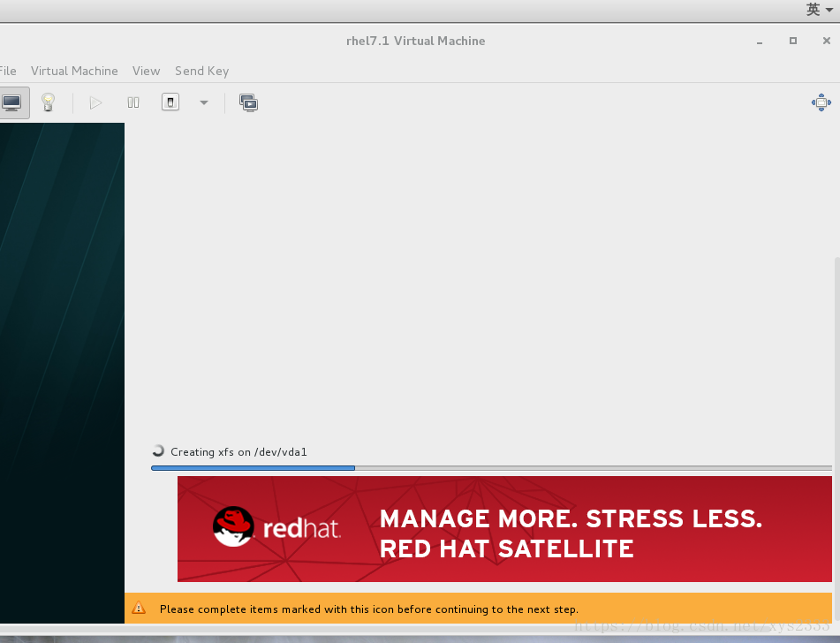Open the Virtual Machine menu
This screenshot has width=840, height=643.
pyautogui.click(x=74, y=71)
